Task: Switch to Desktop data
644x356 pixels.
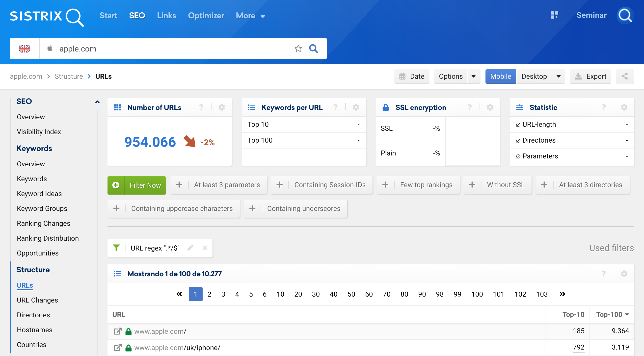Action: click(534, 76)
